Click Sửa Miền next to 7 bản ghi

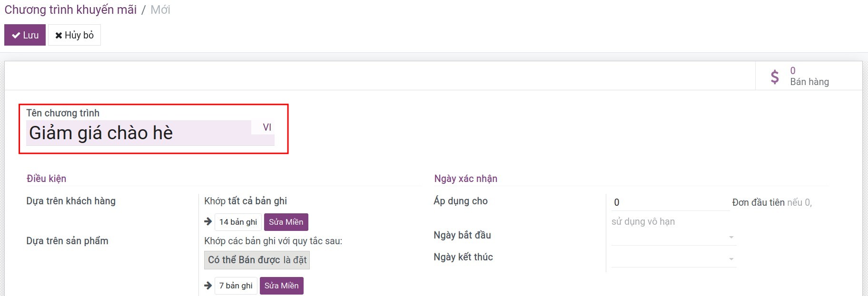(281, 286)
